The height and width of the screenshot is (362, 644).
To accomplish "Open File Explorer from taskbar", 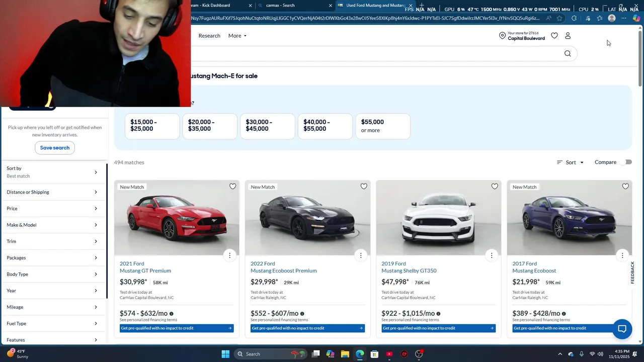I will pos(345,354).
